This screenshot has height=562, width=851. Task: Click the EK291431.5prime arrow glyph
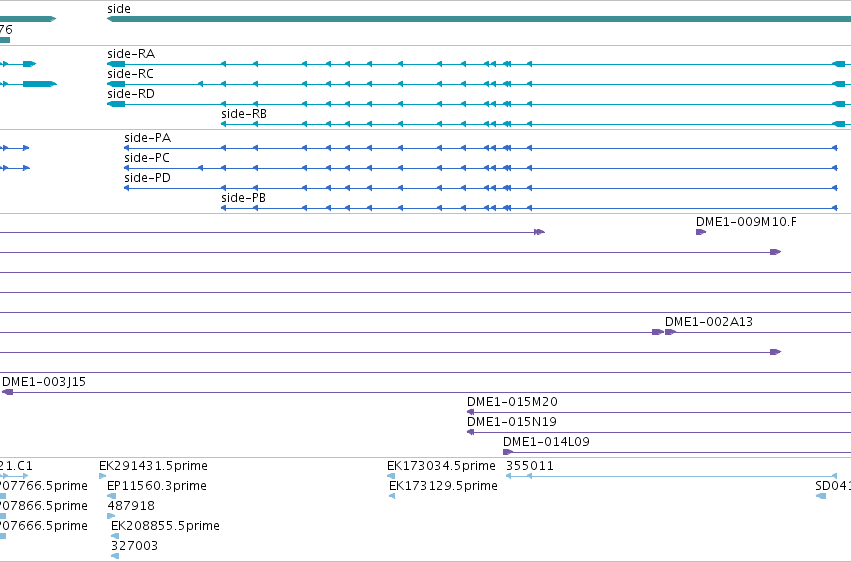(x=103, y=476)
